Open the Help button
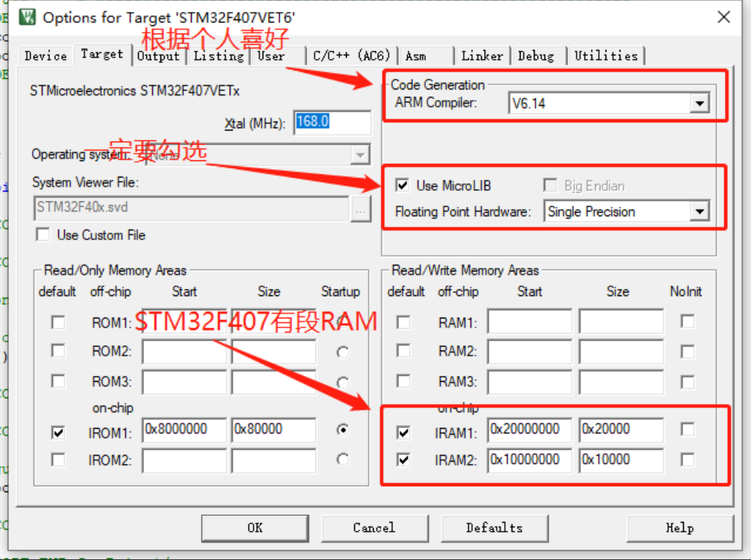Screen dimensions: 751x560 coord(679,528)
